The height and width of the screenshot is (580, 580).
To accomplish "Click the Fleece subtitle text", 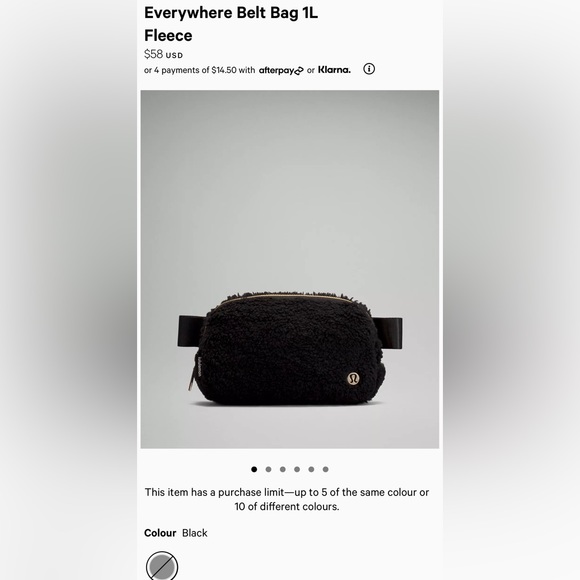I will 168,36.
